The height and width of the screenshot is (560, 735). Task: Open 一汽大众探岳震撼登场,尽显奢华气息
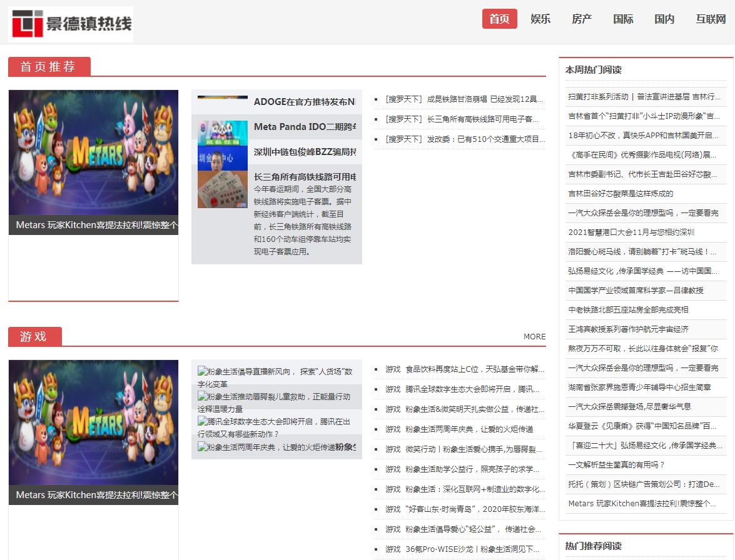click(629, 406)
